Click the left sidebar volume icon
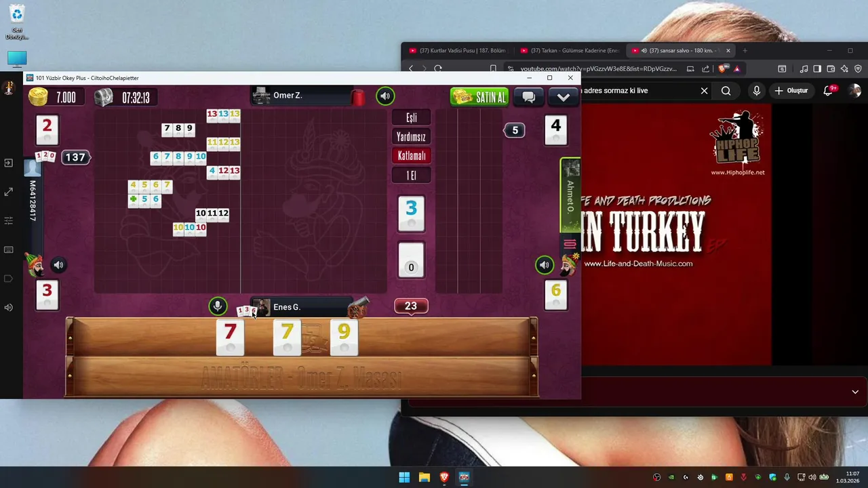The height and width of the screenshot is (488, 868). tap(9, 307)
